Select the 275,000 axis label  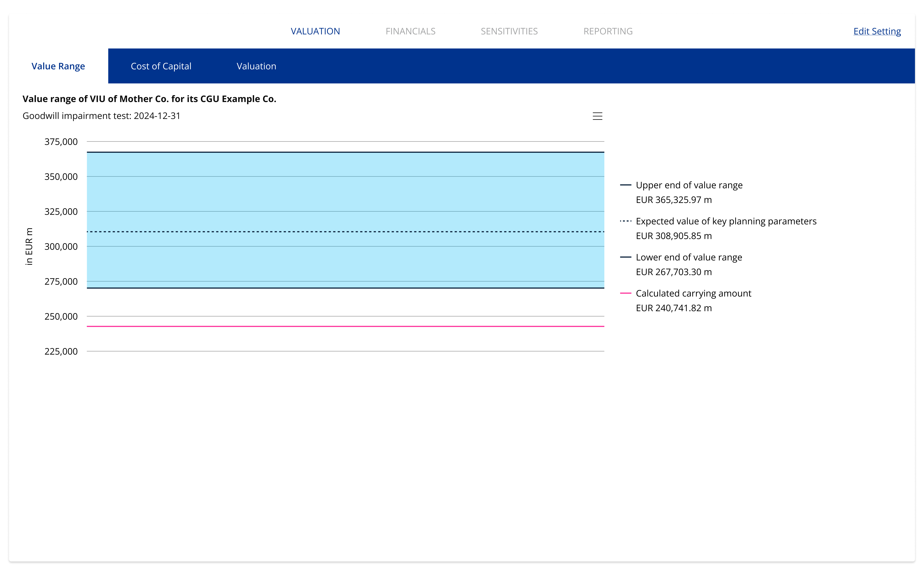pos(61,282)
